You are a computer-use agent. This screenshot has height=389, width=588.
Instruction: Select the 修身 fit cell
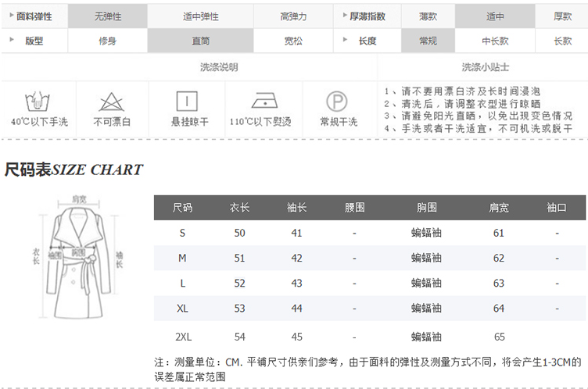[x=108, y=41]
